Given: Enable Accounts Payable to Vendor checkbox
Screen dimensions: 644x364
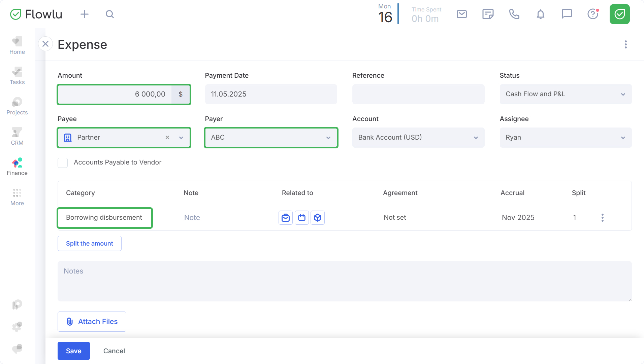Looking at the screenshot, I should [63, 162].
